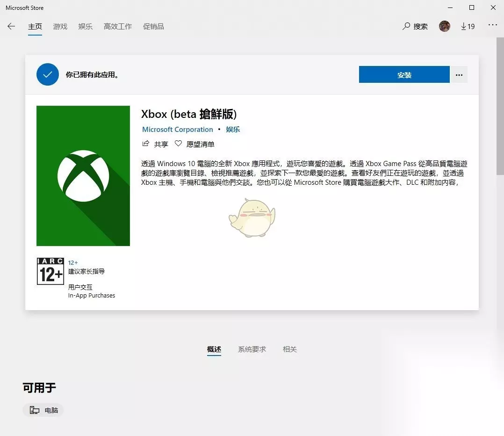Switch to the 系统要求 section tab
This screenshot has height=436, width=504.
point(252,349)
